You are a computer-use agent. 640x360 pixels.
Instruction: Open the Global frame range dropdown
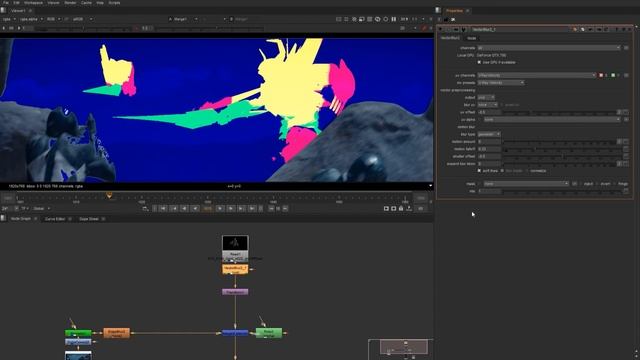[x=41, y=209]
